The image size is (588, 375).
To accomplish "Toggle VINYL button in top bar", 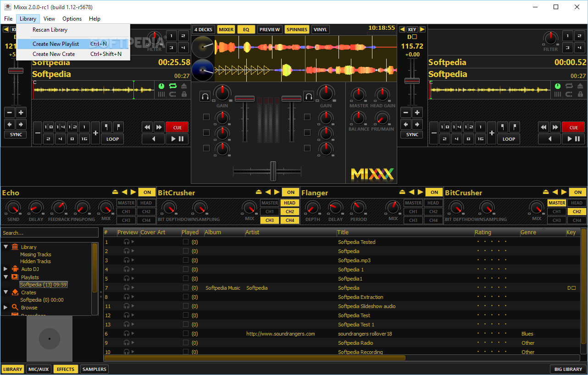I will tap(320, 29).
